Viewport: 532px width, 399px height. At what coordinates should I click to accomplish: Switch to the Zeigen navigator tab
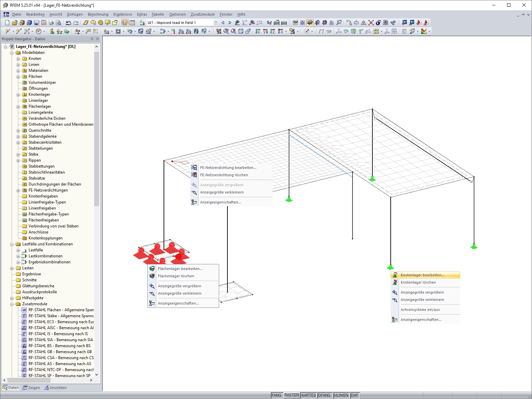pos(31,388)
